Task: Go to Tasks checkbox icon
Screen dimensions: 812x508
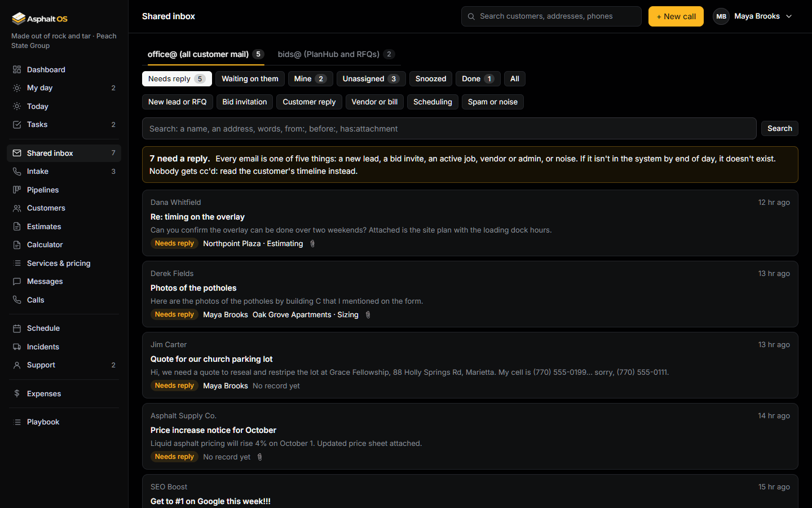Action: click(17, 125)
